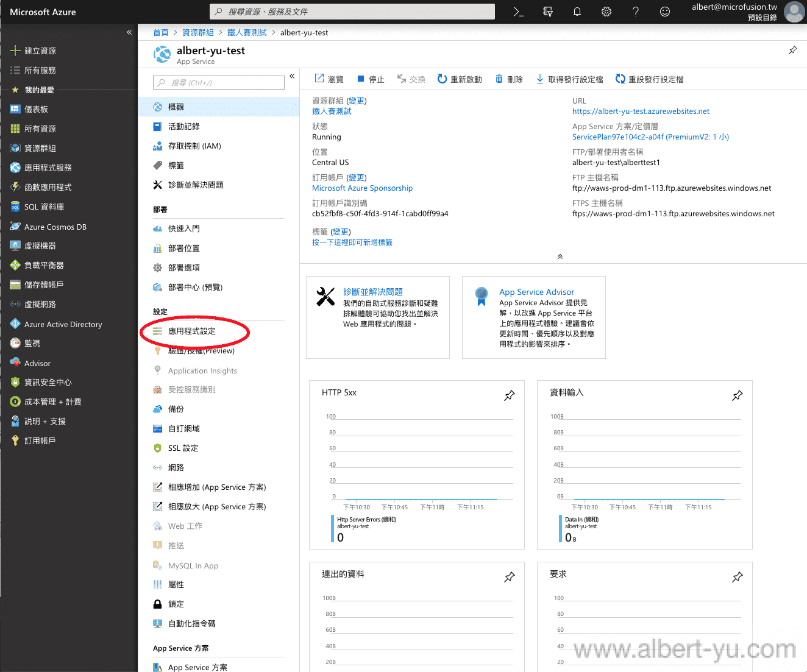Open the 診斷並解決問題 card

[378, 317]
